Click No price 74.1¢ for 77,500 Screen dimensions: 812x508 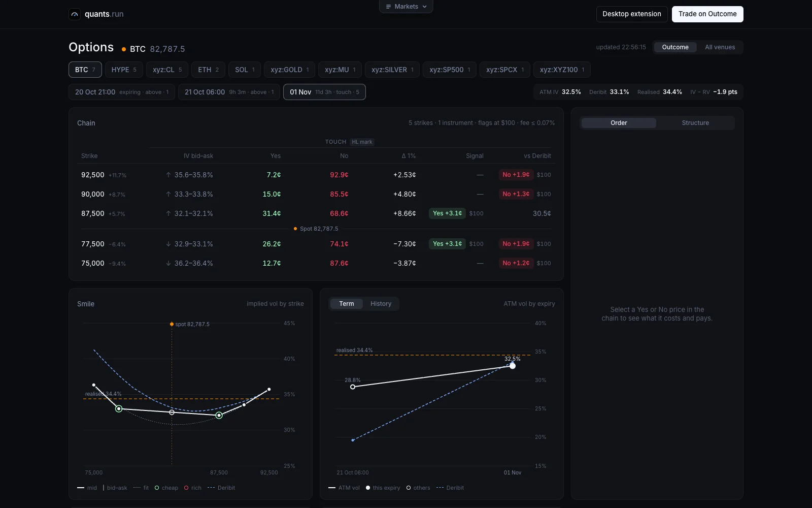(x=339, y=244)
